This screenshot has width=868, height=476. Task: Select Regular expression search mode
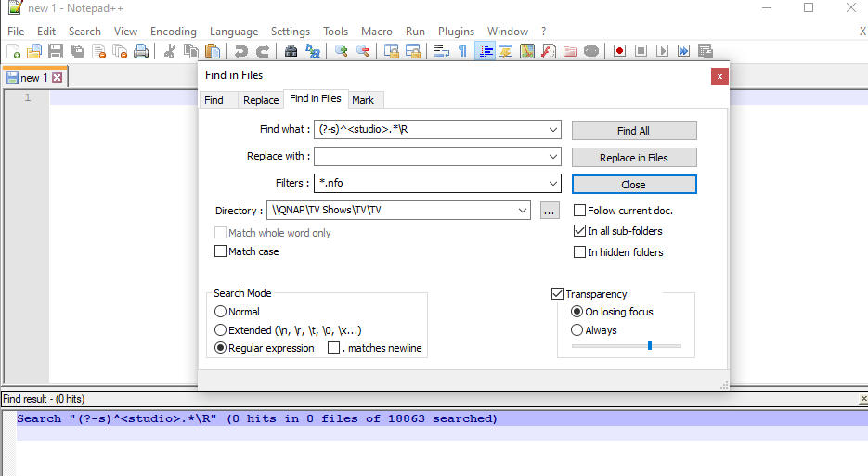pyautogui.click(x=220, y=348)
